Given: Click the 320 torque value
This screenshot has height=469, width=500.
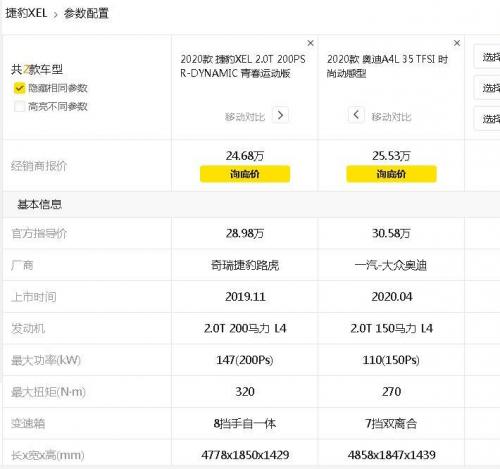Looking at the screenshot, I should [245, 392].
